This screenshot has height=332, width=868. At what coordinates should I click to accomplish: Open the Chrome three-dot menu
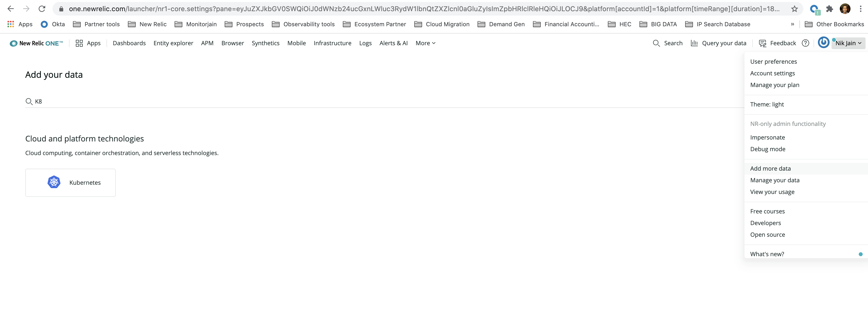(x=860, y=9)
